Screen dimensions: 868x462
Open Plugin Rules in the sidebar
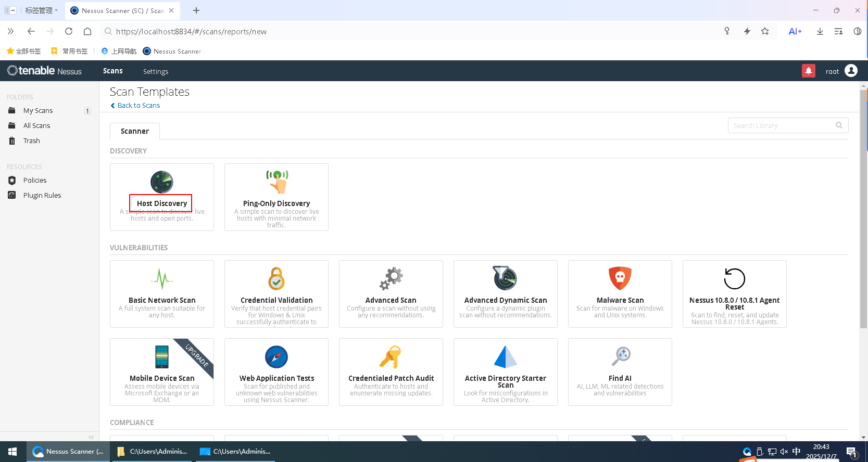click(42, 195)
